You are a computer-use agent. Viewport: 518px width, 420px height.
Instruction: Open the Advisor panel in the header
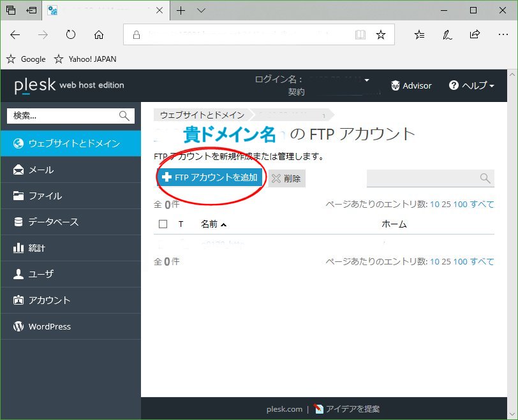click(x=411, y=85)
